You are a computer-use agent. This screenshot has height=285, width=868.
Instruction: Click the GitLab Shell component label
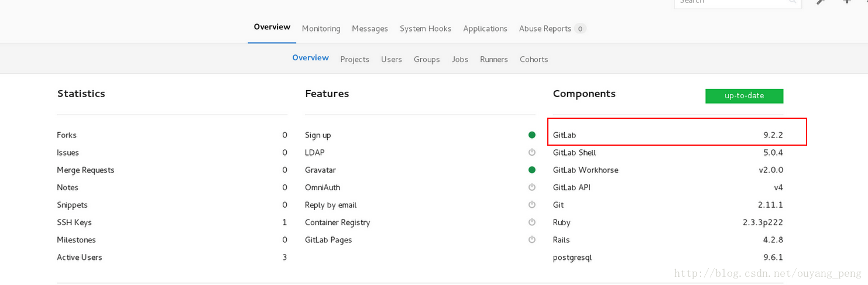574,153
